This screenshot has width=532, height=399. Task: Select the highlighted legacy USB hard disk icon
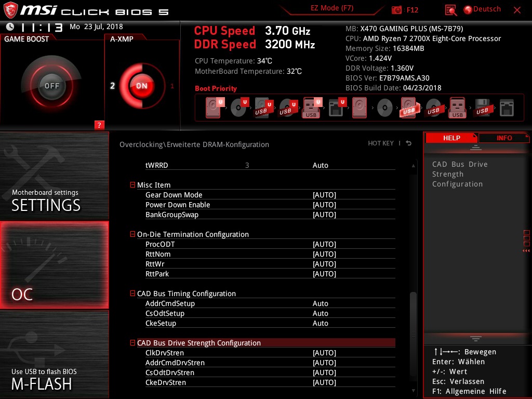[409, 108]
